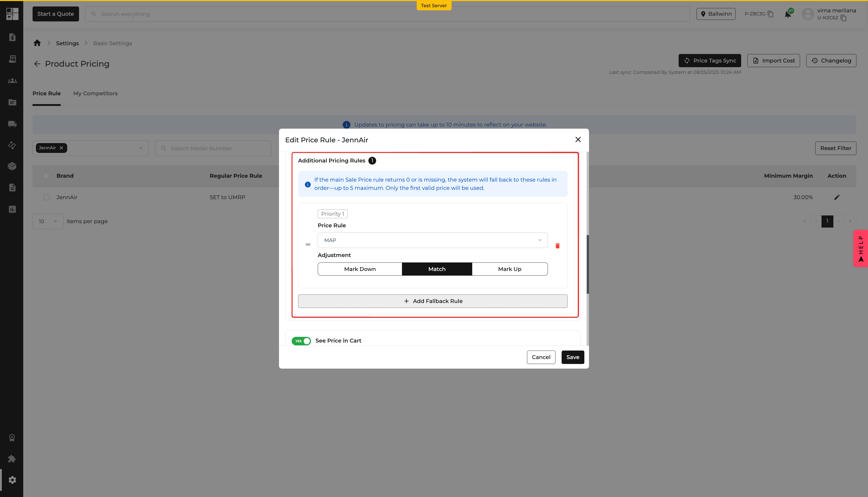This screenshot has height=497, width=868.
Task: Open the items per page dropdown
Action: [48, 221]
